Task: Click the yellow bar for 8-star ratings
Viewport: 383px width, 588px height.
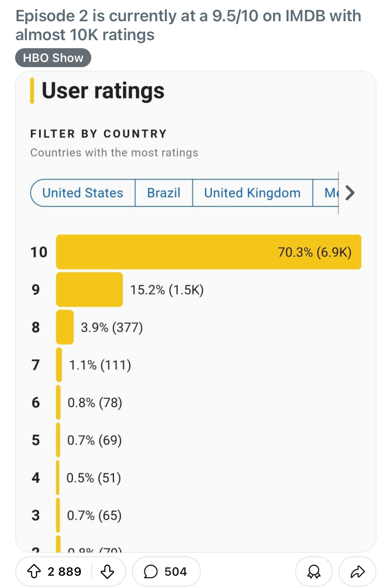Action: tap(65, 327)
